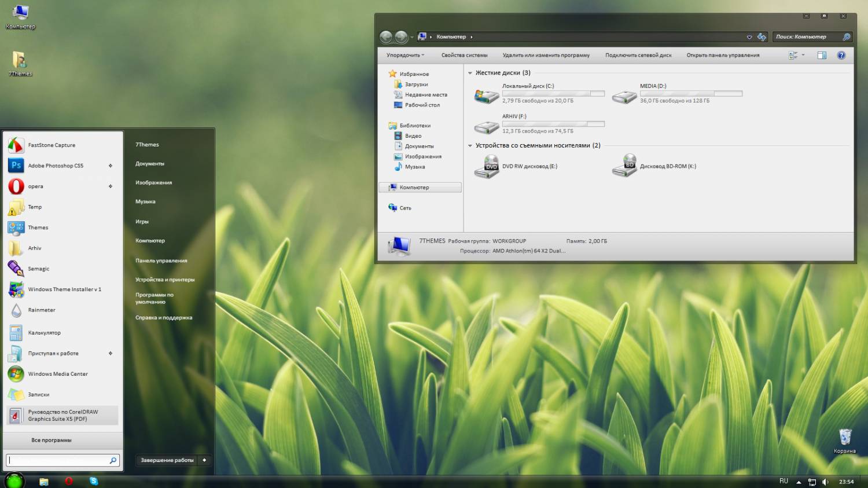Image resolution: width=868 pixels, height=488 pixels.
Task: Show hidden tray icons arrow
Action: coord(799,482)
